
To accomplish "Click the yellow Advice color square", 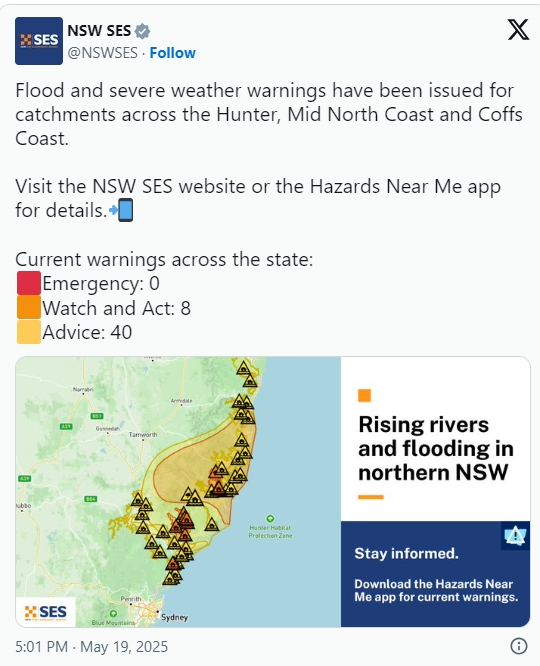I will (29, 332).
